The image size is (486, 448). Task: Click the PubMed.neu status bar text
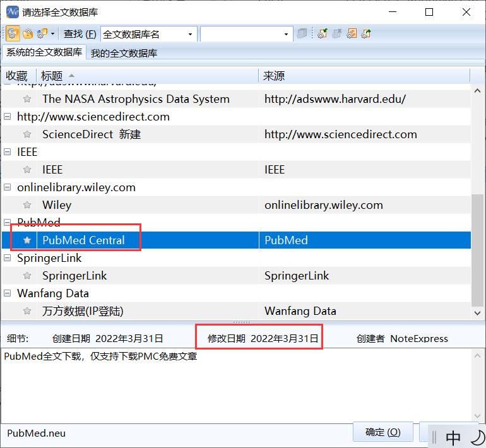[x=36, y=433]
